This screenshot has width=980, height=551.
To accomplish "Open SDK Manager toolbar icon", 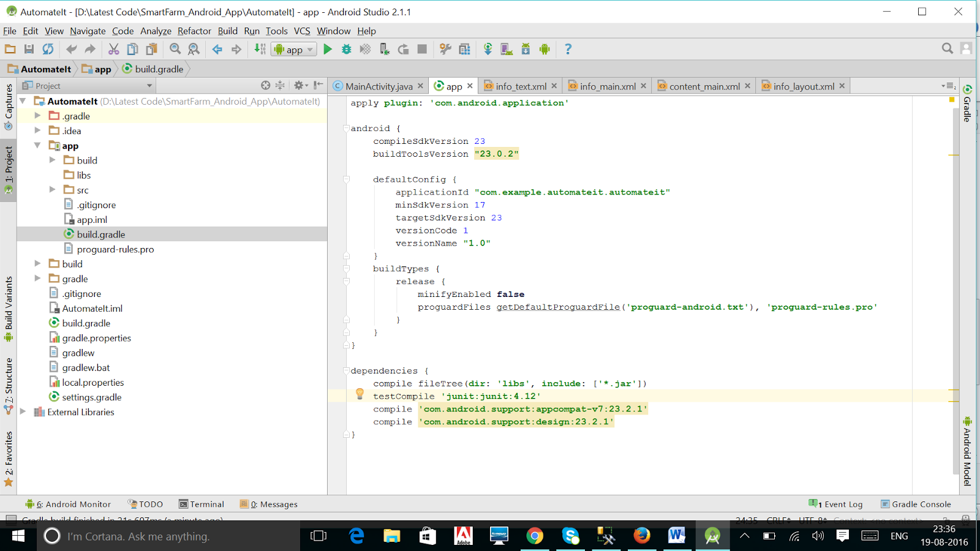I will (526, 49).
